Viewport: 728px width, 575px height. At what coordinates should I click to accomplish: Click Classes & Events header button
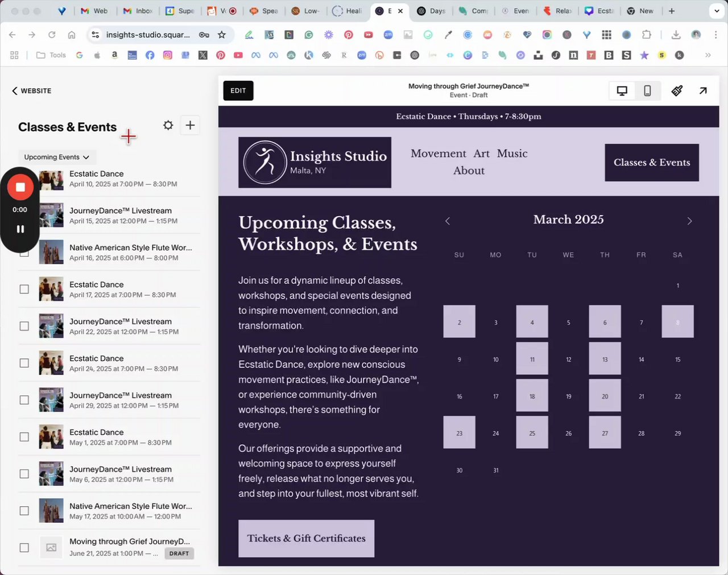(x=652, y=163)
